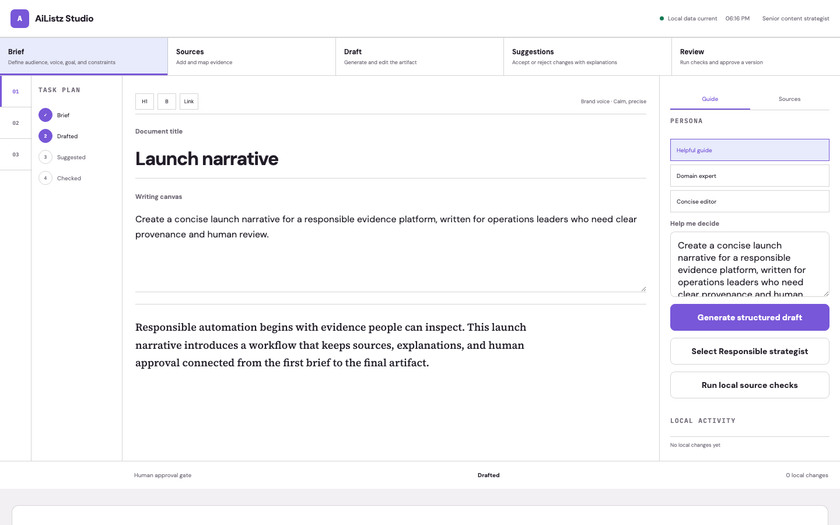Click the generated draft paragraph text
This screenshot has height=525, width=840.
(331, 345)
